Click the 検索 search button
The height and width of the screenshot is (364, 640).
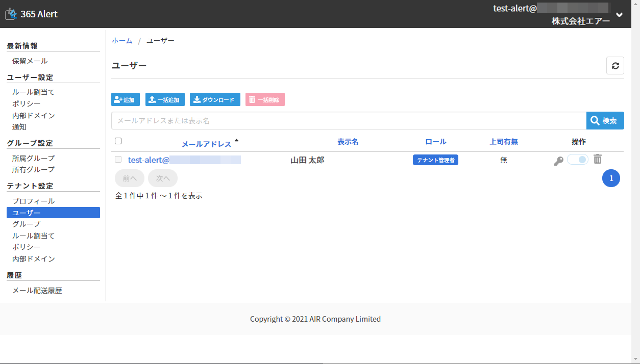pos(605,121)
